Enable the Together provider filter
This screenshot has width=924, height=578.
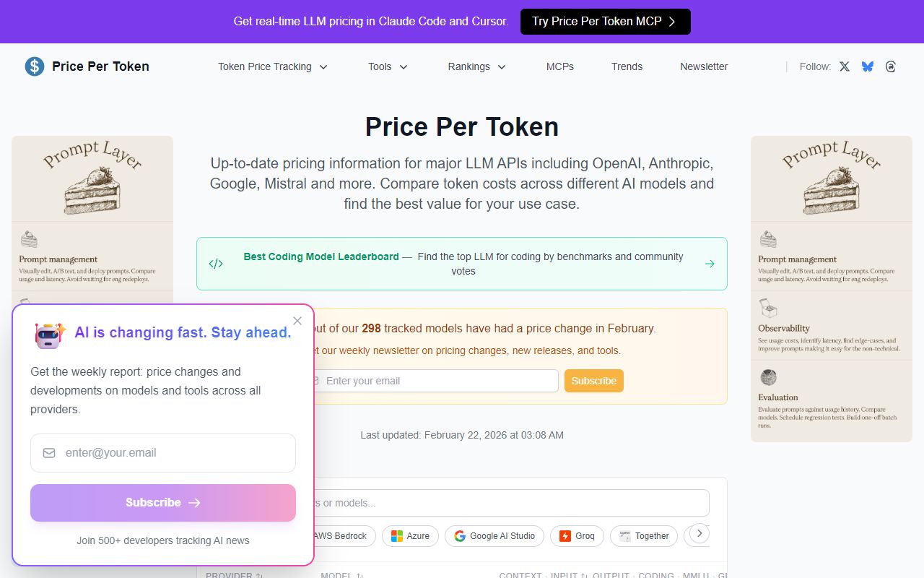(x=643, y=536)
